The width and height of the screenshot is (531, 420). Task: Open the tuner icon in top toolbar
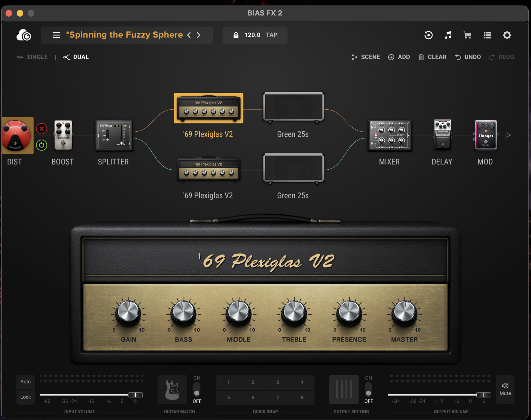428,35
